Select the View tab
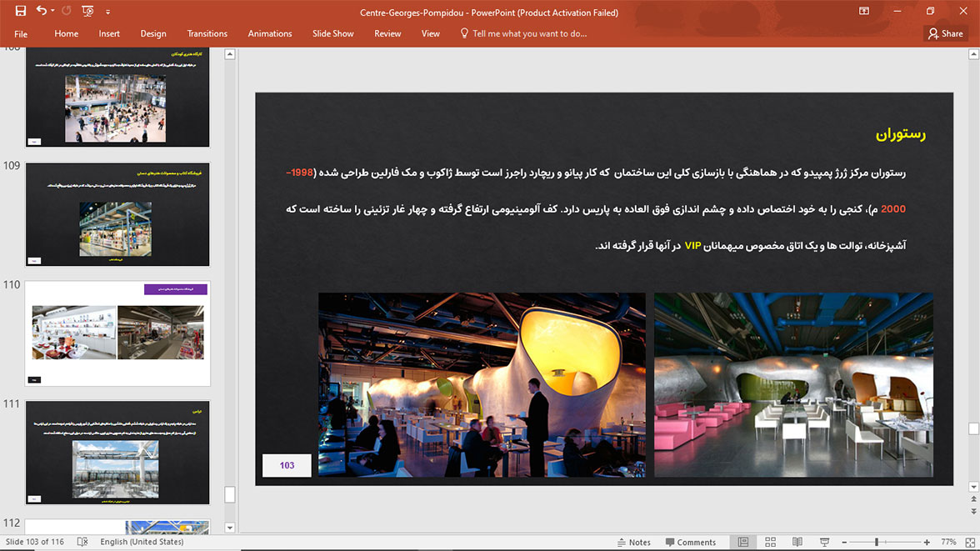 431,34
